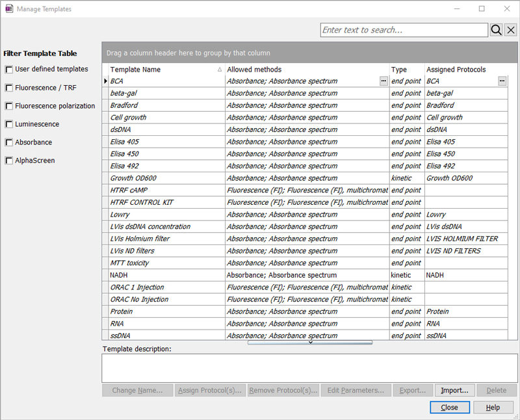Viewport: 520px width, 420px height.
Task: Click the Change Name... button
Action: (138, 391)
